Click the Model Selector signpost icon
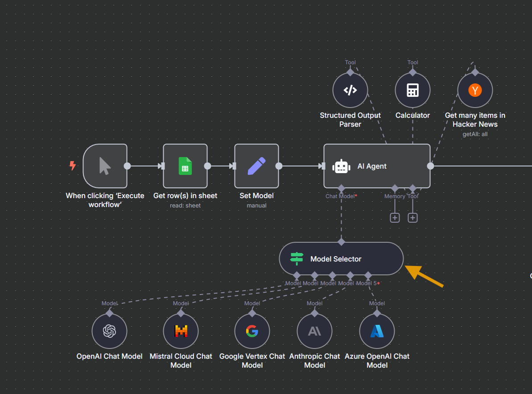The height and width of the screenshot is (394, 532). 297,258
